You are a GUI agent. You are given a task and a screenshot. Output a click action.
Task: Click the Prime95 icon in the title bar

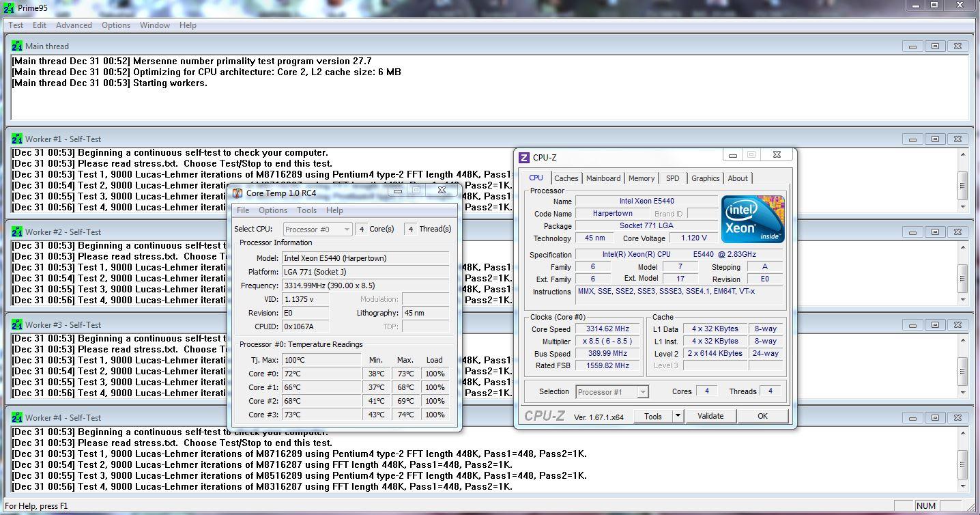(7, 6)
